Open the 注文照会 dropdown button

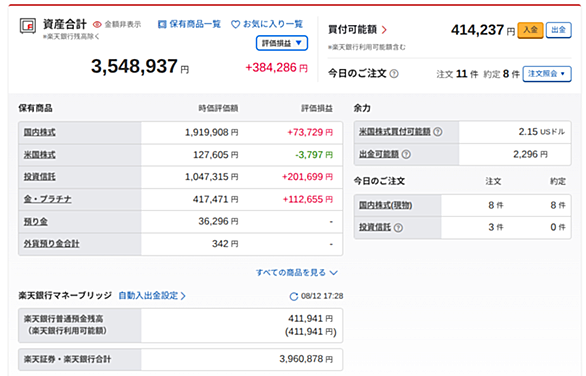click(x=547, y=74)
